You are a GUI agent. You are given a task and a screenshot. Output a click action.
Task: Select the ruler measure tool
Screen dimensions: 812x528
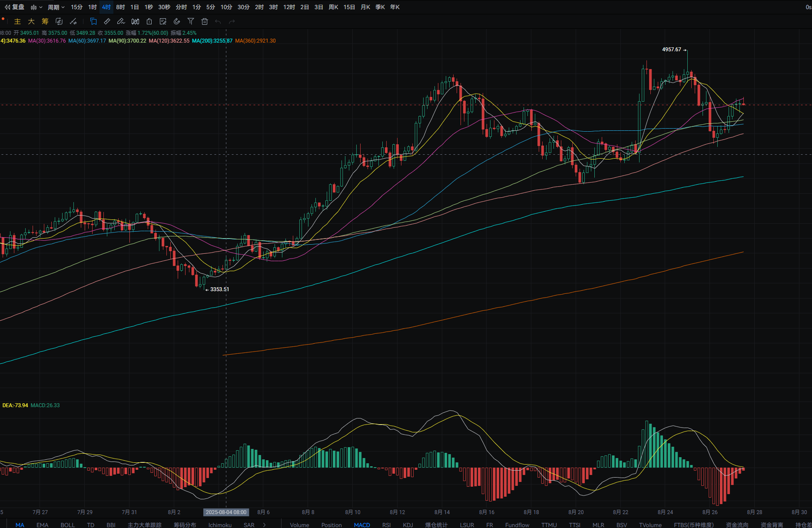[x=107, y=21]
